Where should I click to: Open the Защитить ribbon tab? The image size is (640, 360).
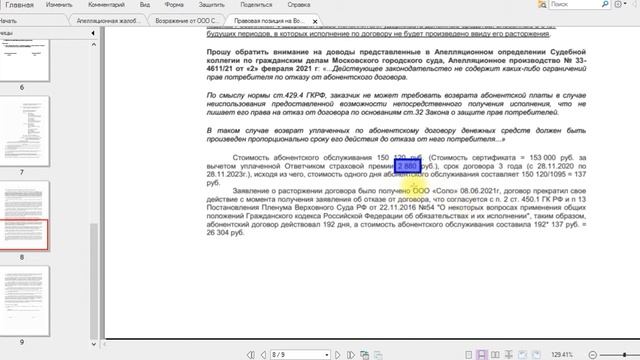point(211,5)
